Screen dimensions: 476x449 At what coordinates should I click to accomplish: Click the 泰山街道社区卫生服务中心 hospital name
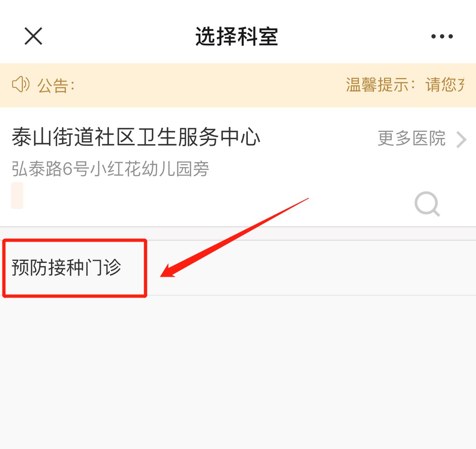[136, 137]
